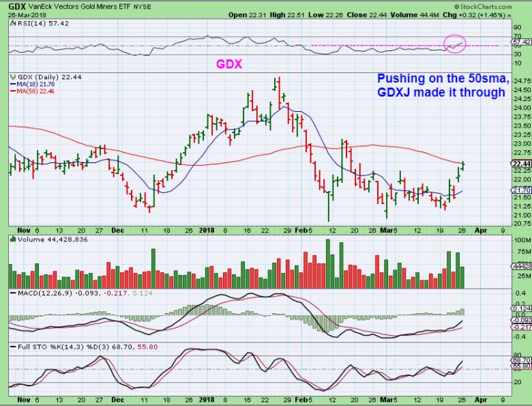Click the 100M volume axis label
The width and height of the screenshot is (532, 406).
523,240
